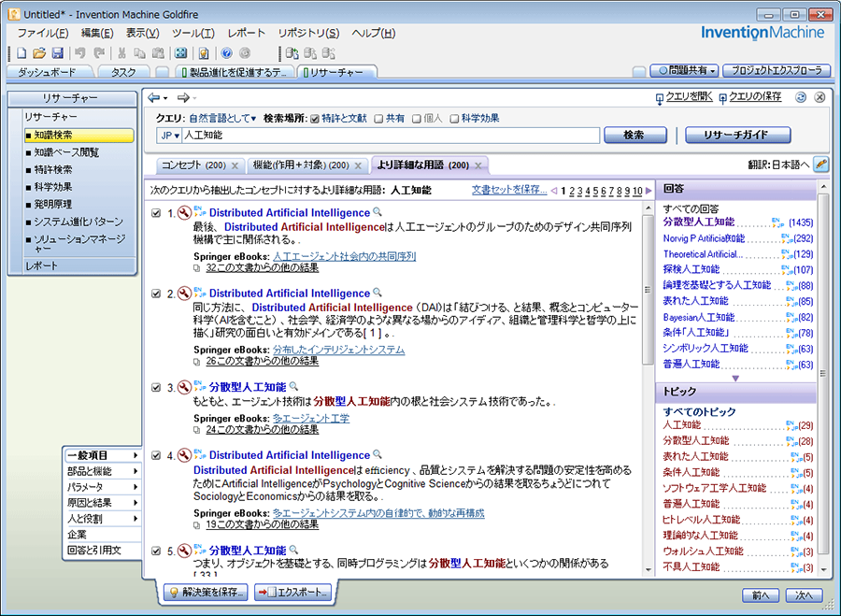The image size is (841, 616).
Task: Uncheck the 特許と文献 search location checkbox
Action: click(315, 119)
